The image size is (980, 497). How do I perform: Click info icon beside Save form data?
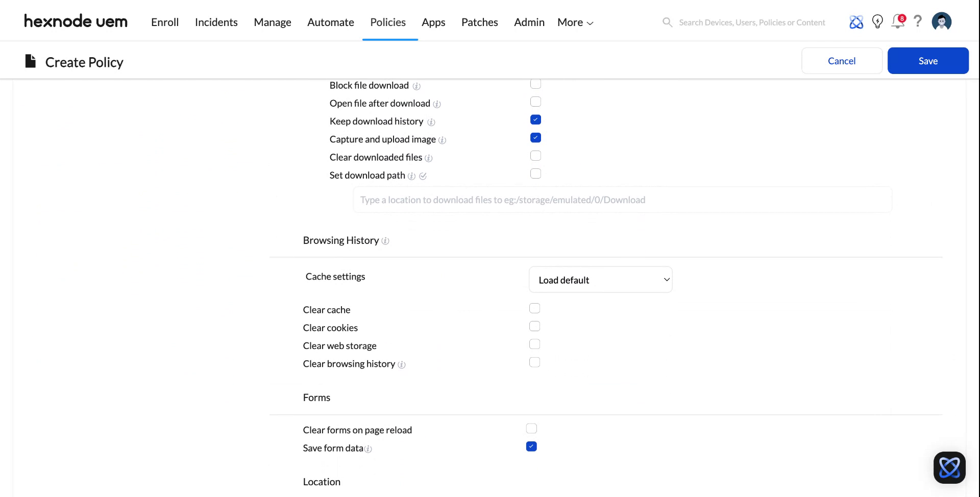pyautogui.click(x=368, y=449)
